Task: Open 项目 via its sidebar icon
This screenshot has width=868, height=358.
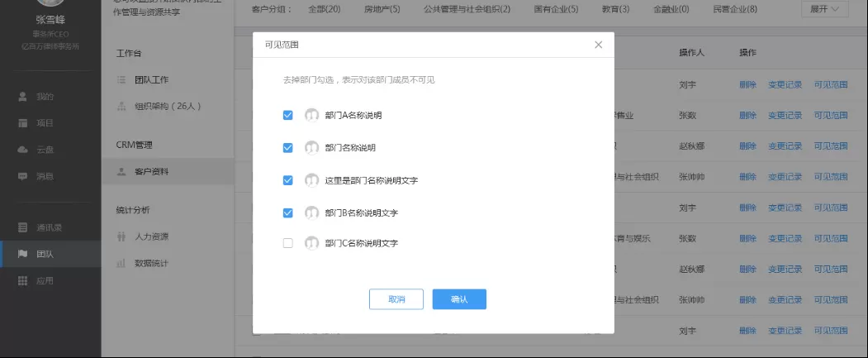Action: point(22,123)
